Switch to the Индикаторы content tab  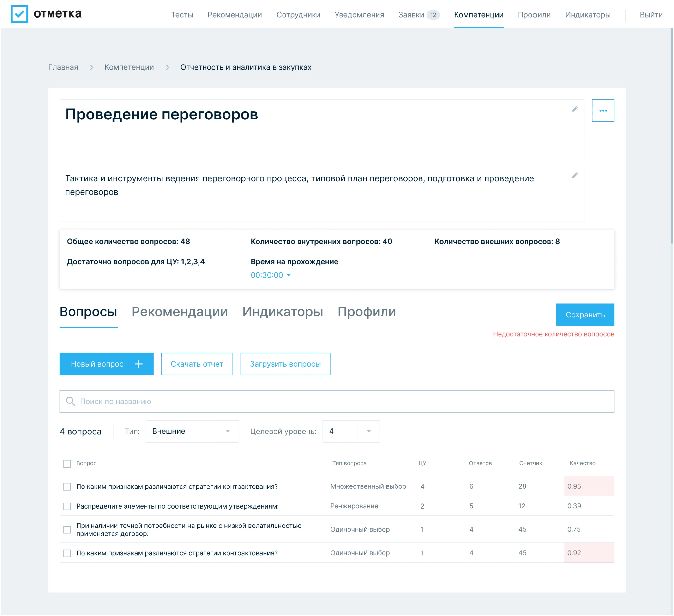[x=283, y=312]
